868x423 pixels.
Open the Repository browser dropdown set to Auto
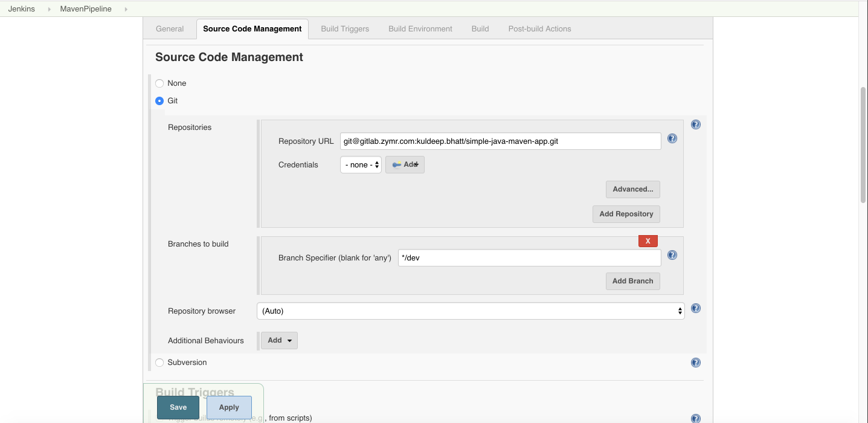471,311
